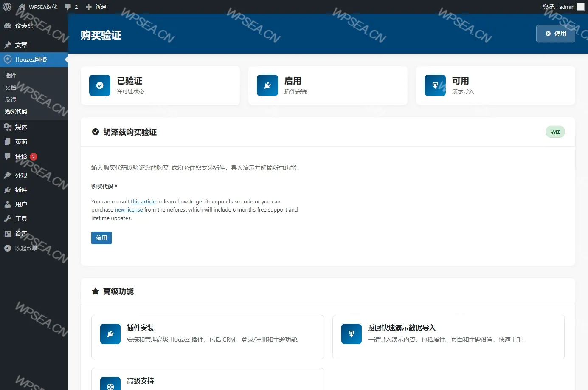Click the 新建 plus button

96,7
